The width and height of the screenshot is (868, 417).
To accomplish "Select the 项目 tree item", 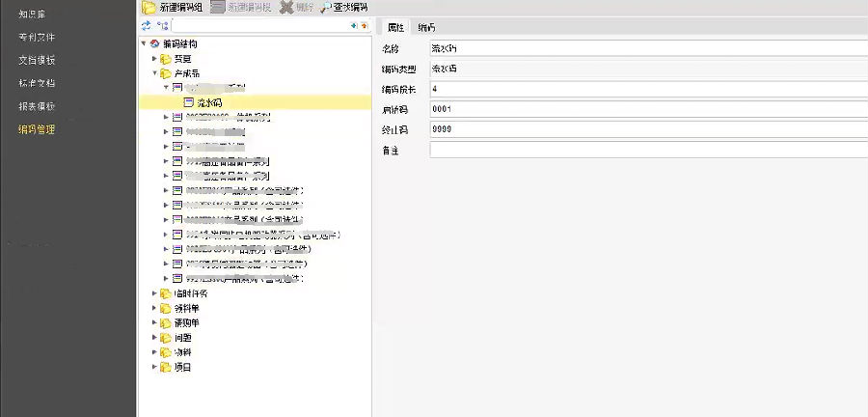I will (x=182, y=367).
